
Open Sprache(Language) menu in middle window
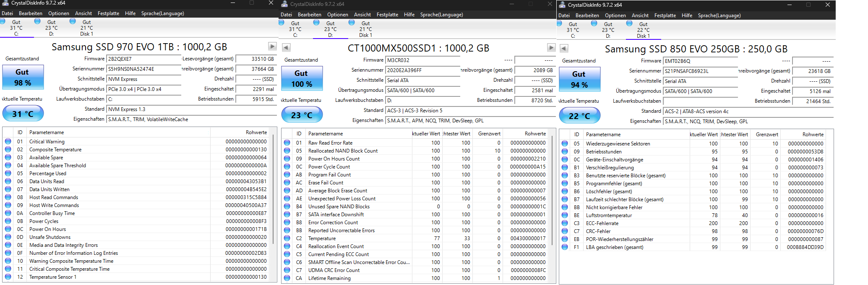point(441,15)
